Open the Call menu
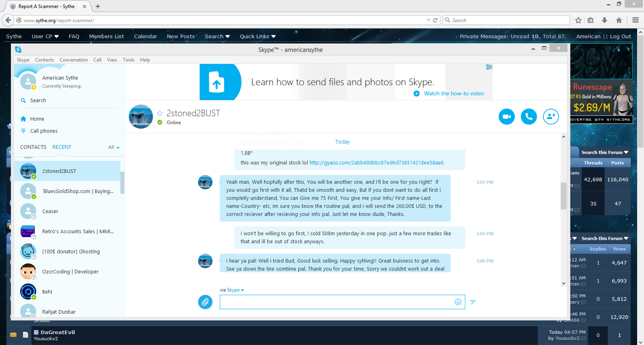The image size is (644, 345). (97, 60)
